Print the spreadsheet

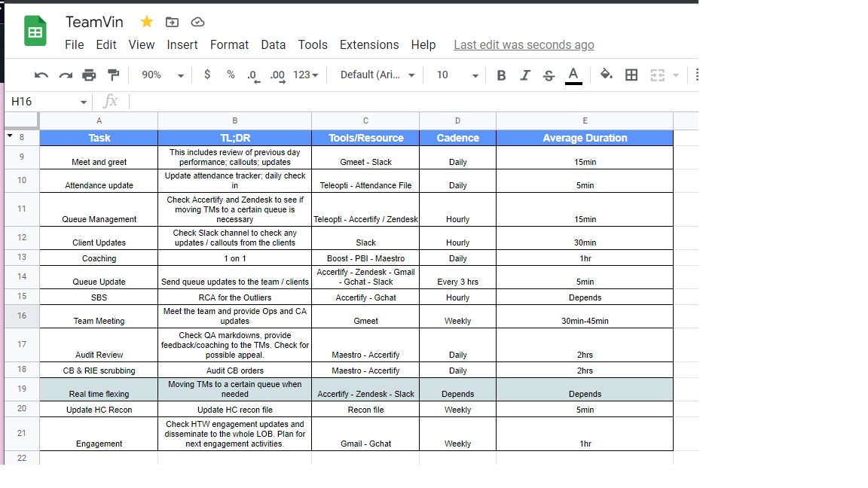(x=89, y=75)
